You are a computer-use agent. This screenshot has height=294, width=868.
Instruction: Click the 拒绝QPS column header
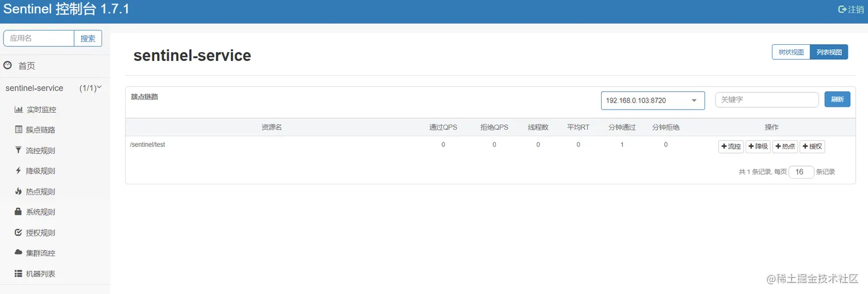point(494,127)
